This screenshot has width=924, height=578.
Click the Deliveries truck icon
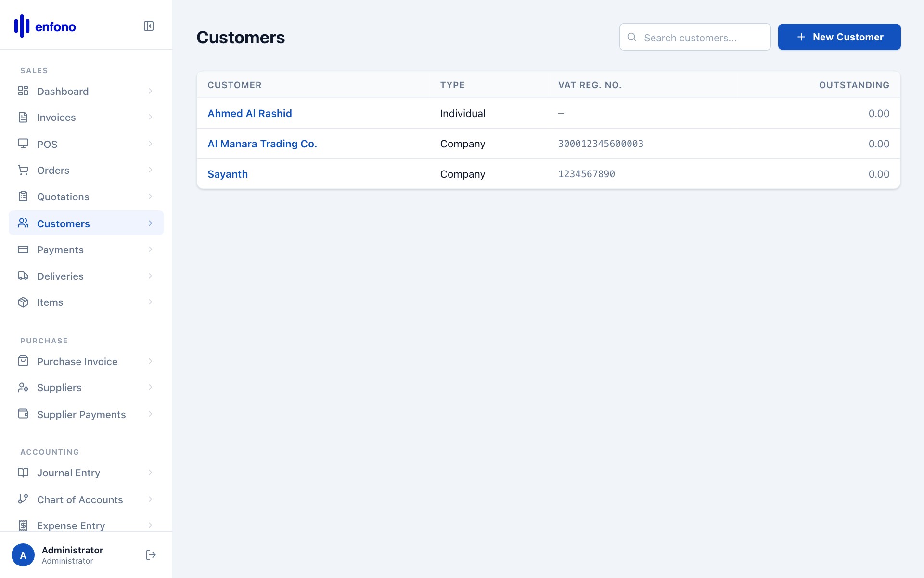pos(23,276)
